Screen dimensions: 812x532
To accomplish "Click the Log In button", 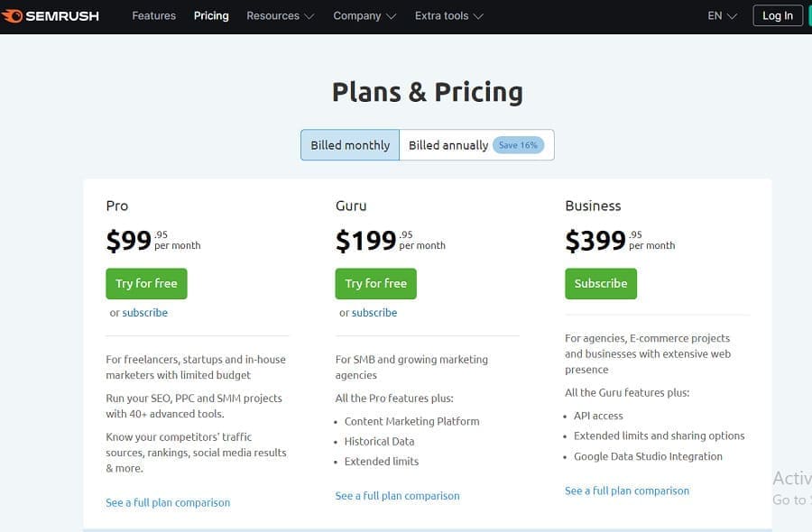I will (x=777, y=16).
